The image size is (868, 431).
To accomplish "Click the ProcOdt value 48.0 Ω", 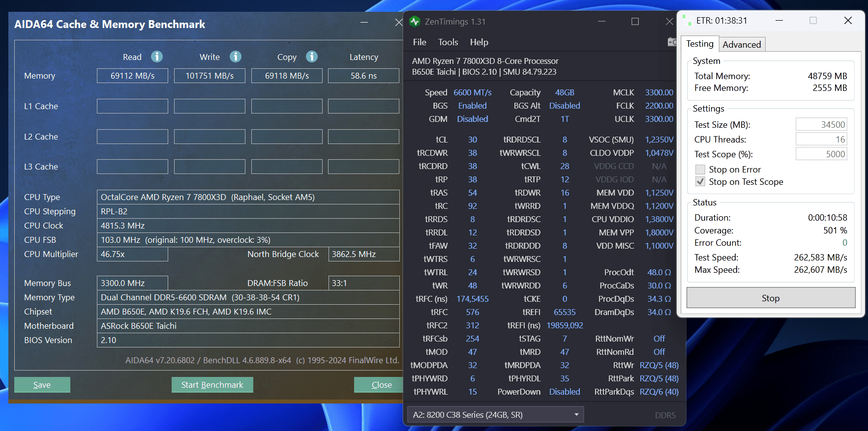I will pos(659,272).
